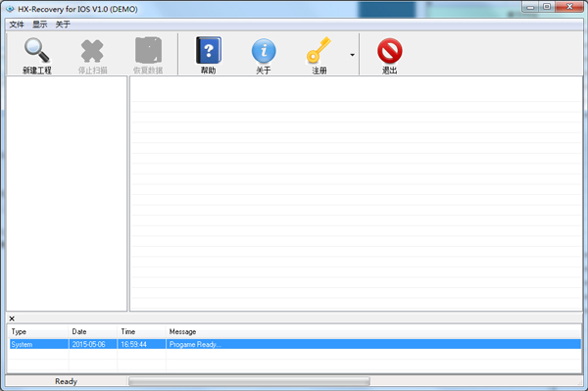588x391 pixels.
Task: Close the log panel with X
Action: tap(12, 318)
